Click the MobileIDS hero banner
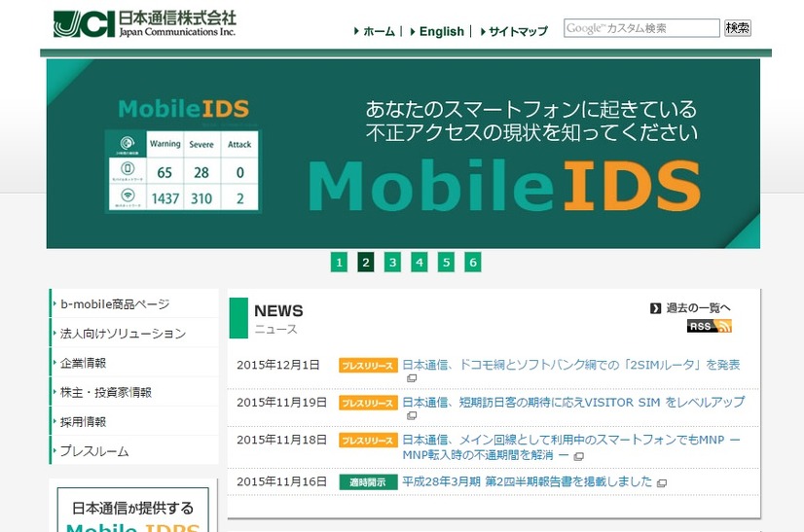This screenshot has width=804, height=532. pos(403,154)
